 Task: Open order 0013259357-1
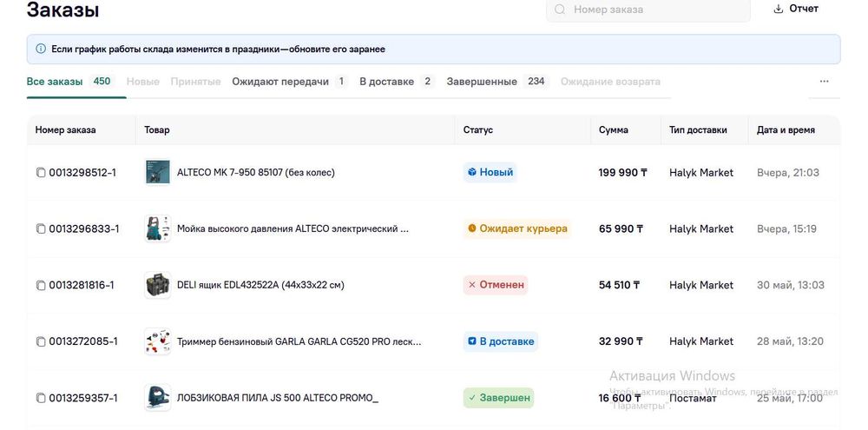(x=82, y=398)
